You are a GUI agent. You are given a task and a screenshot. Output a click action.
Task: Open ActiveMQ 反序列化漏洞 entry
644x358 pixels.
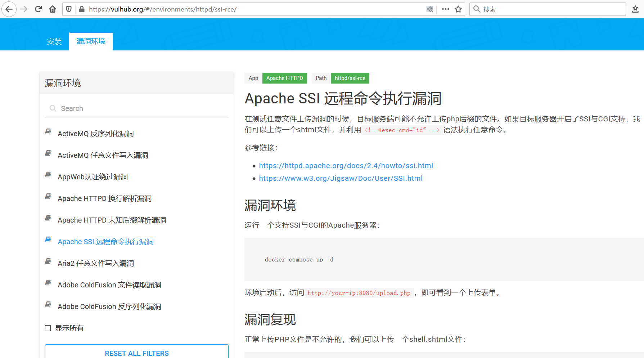pos(96,134)
